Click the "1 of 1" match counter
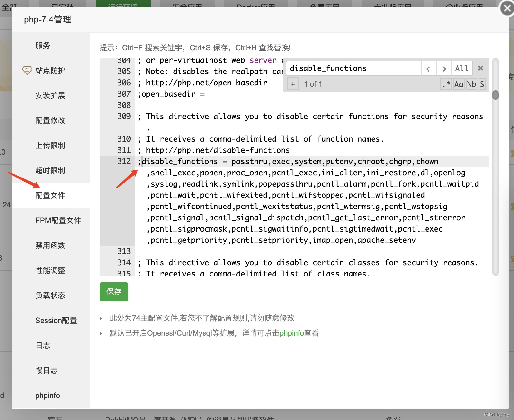514x420 pixels. point(313,84)
